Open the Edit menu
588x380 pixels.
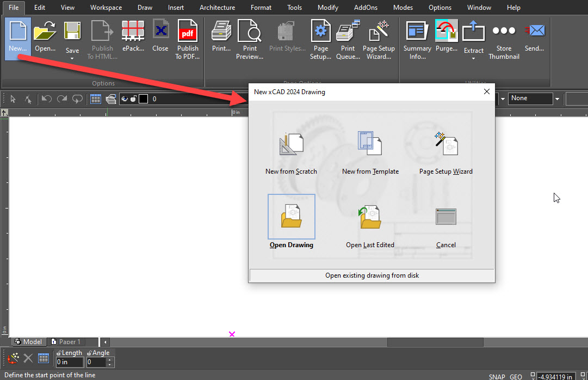click(x=39, y=8)
